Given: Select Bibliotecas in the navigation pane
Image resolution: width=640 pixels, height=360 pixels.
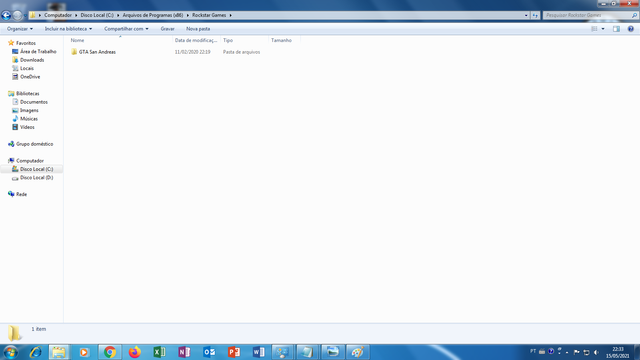Looking at the screenshot, I should click(28, 93).
